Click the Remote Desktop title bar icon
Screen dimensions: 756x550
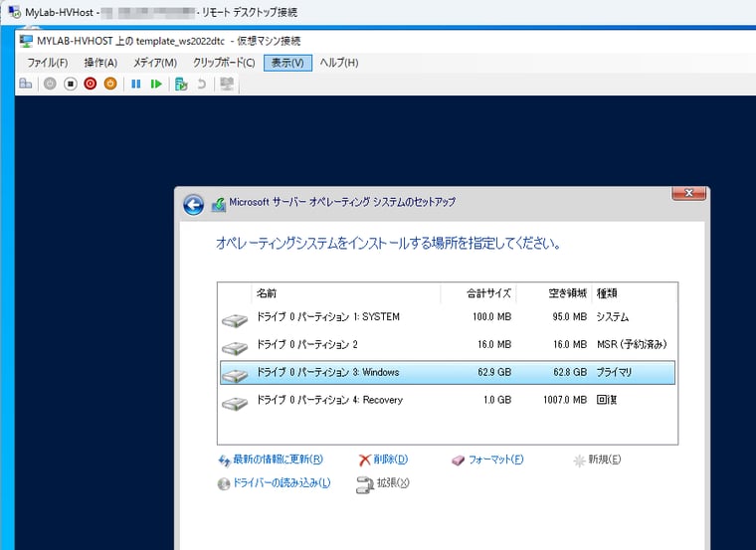pos(15,12)
